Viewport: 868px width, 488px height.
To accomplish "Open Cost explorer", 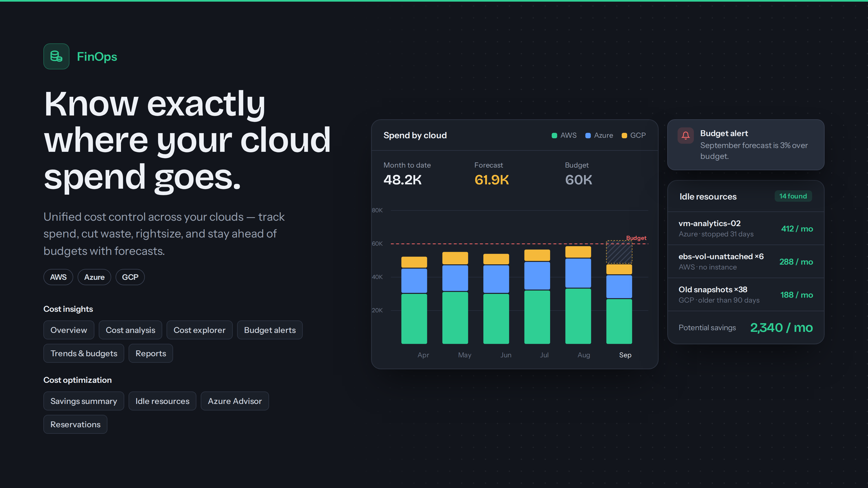I will (x=199, y=330).
